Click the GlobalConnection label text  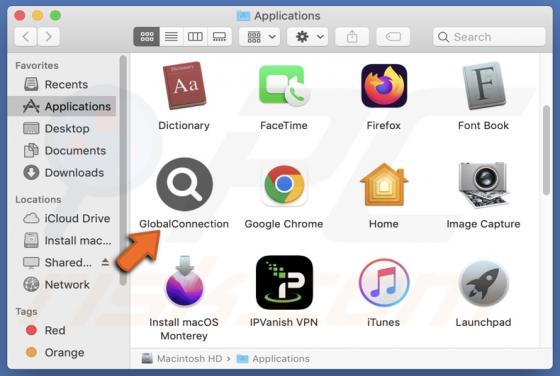coord(184,224)
